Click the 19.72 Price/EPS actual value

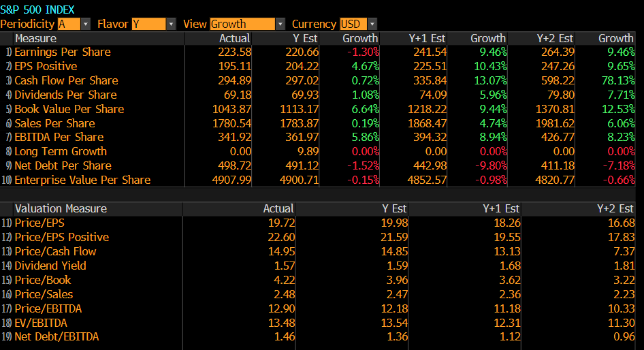pos(281,223)
